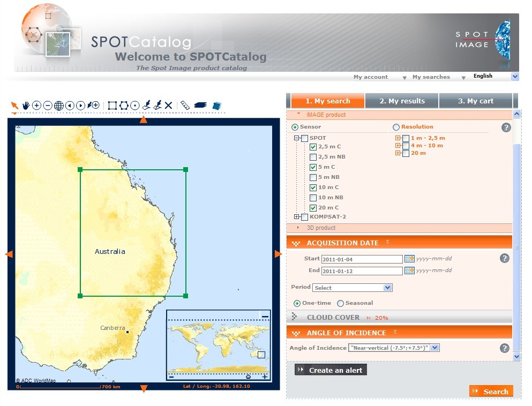Open help for Angle of Incidence
The height and width of the screenshot is (406, 532).
click(x=505, y=348)
